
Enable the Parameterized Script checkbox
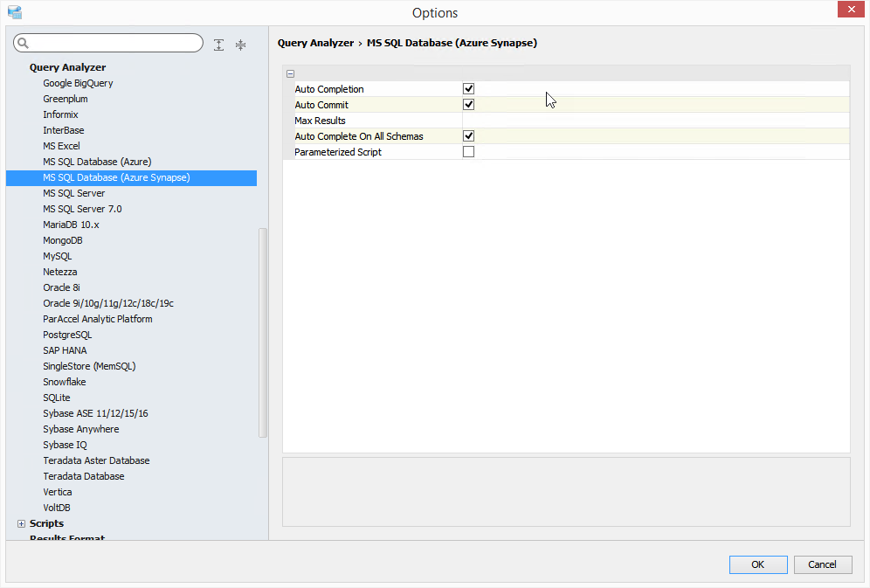click(469, 152)
